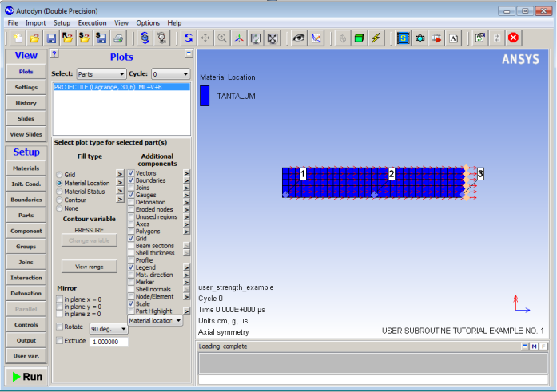This screenshot has width=557, height=392.
Task: Click the yellow lightning bolt toolbar icon
Action: (376, 38)
